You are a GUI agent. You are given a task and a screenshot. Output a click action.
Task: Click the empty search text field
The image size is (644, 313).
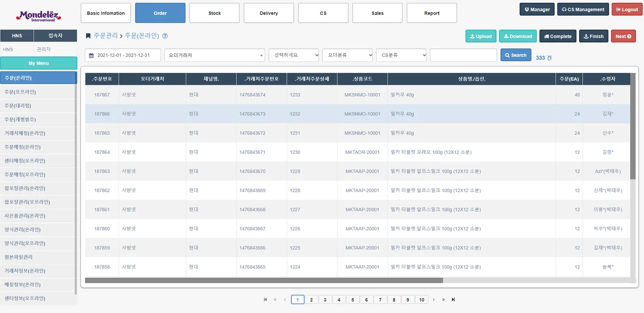pos(463,55)
